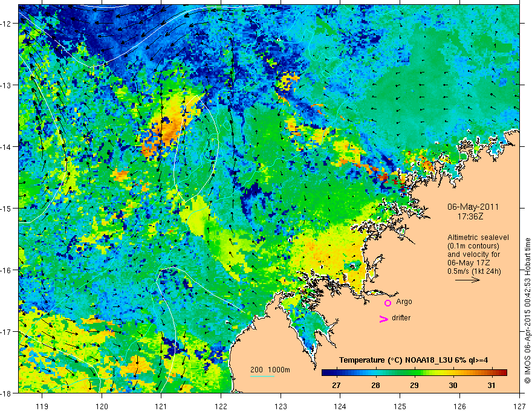Click the latitude axis label "-18"
This screenshot has width=532, height=411.
coord(7,393)
